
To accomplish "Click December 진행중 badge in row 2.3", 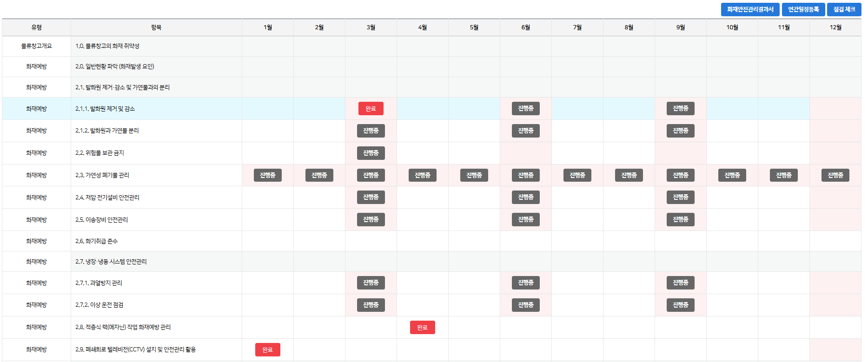I will (x=835, y=175).
